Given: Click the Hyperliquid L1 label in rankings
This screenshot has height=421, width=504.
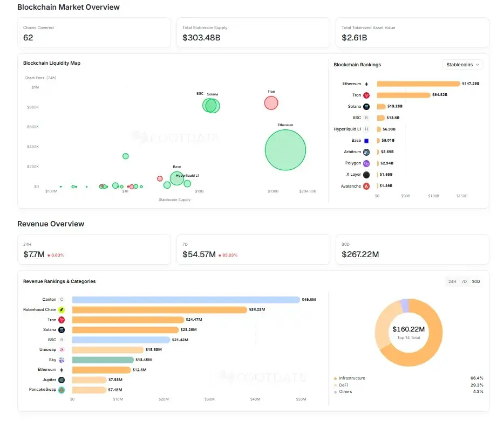Looking at the screenshot, I should tap(348, 129).
